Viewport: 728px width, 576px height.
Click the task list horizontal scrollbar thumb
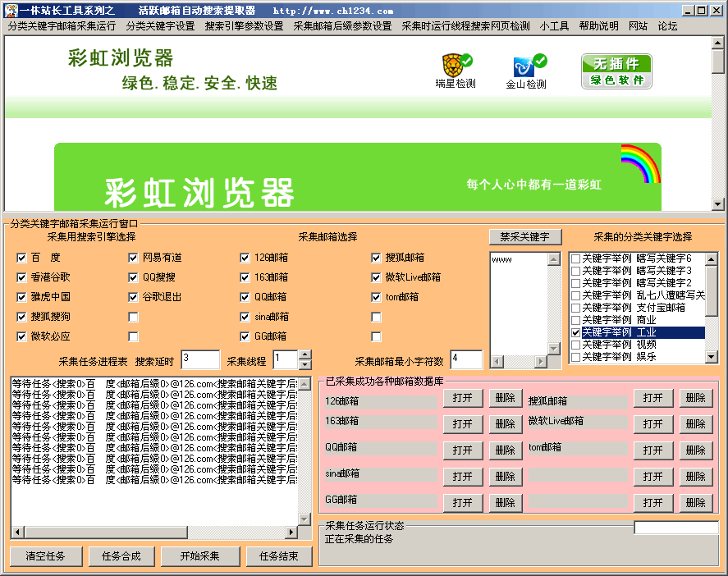tap(107, 532)
